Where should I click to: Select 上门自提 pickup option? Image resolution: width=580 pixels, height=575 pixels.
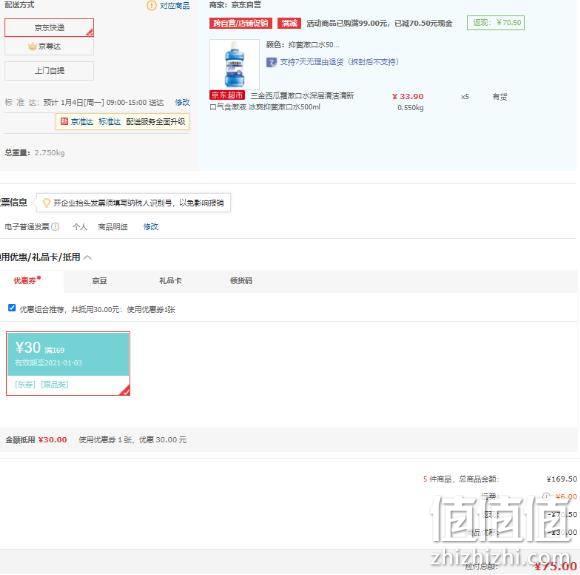pyautogui.click(x=49, y=71)
